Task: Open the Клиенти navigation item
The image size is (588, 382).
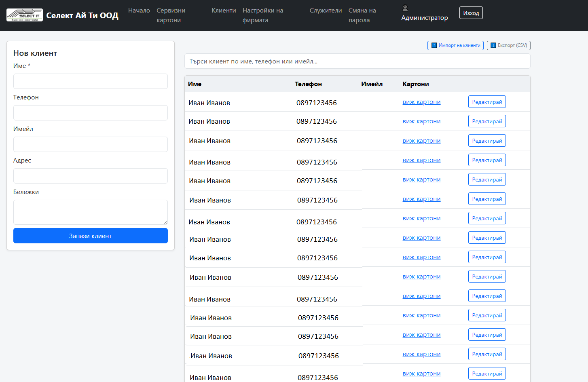Action: pos(224,11)
